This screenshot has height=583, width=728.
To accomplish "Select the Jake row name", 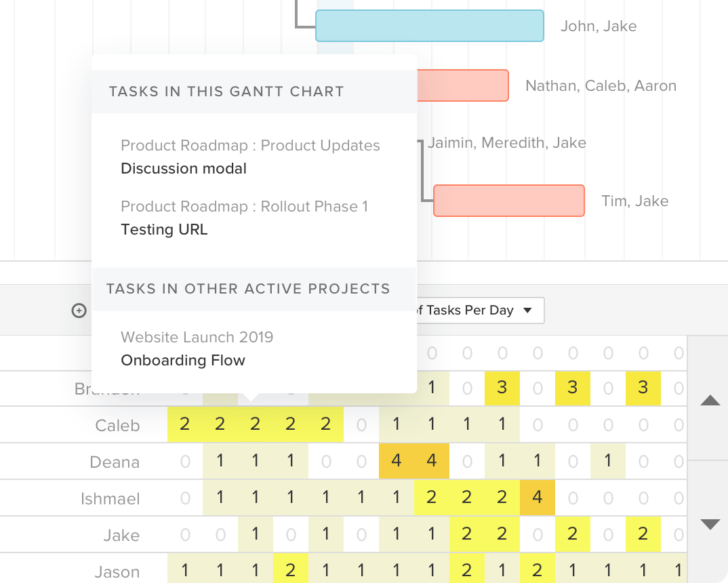I will (x=121, y=536).
